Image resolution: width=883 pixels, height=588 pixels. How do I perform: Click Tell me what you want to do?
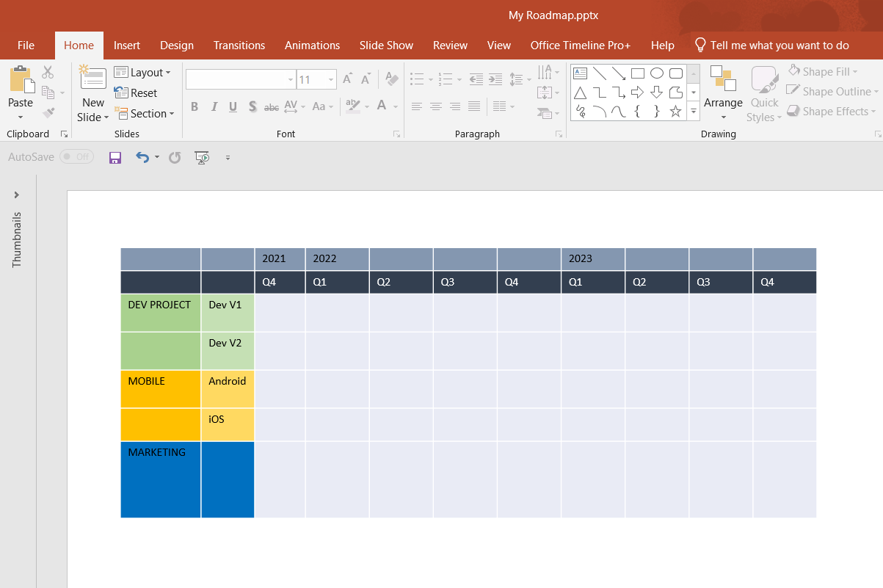(x=771, y=45)
